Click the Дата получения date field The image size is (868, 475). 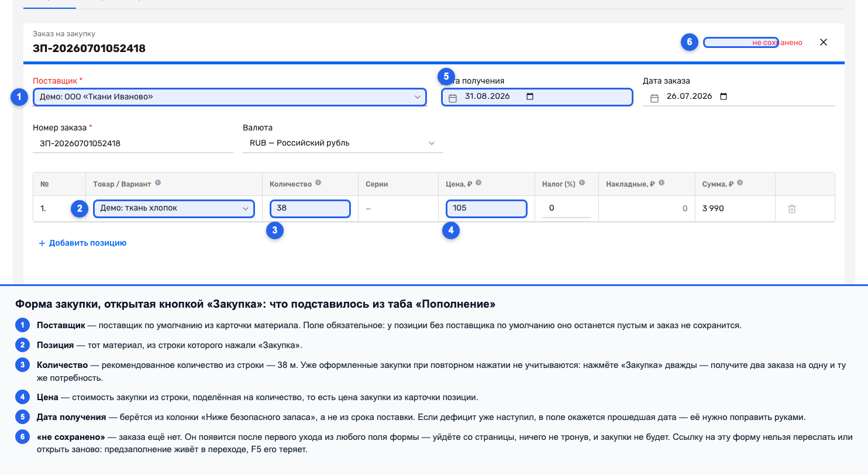pyautogui.click(x=537, y=97)
